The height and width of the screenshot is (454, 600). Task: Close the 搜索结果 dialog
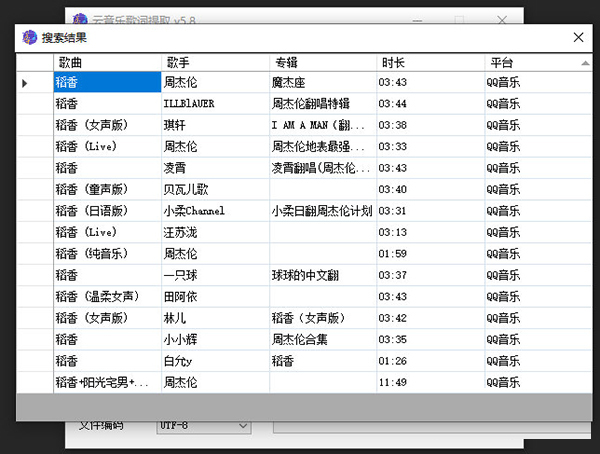tap(578, 37)
